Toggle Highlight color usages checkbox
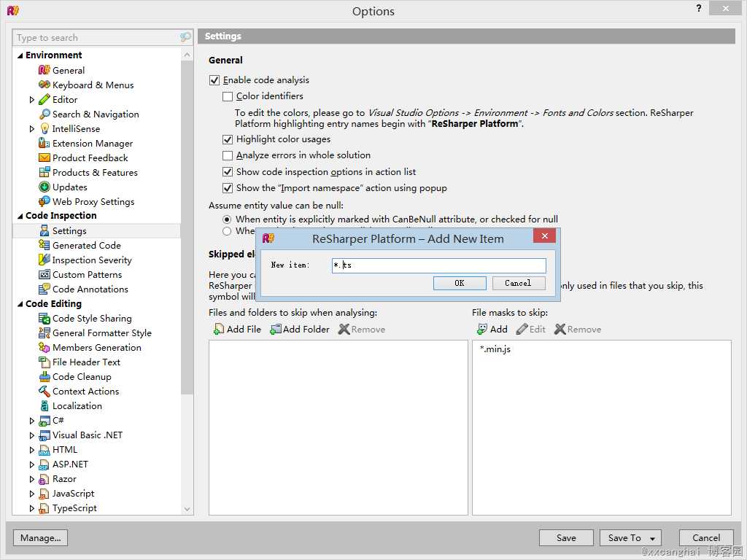The height and width of the screenshot is (560, 747). 228,139
